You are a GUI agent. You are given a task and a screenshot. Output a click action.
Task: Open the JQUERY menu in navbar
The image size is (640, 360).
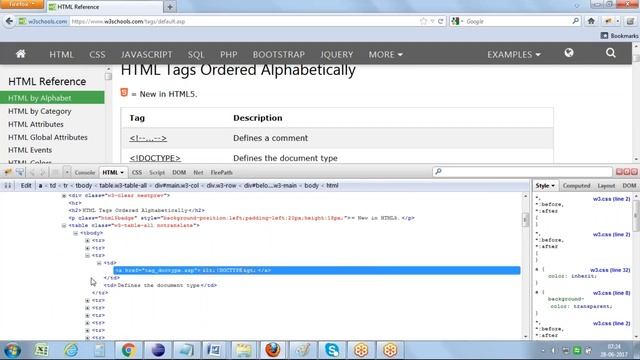click(x=337, y=54)
